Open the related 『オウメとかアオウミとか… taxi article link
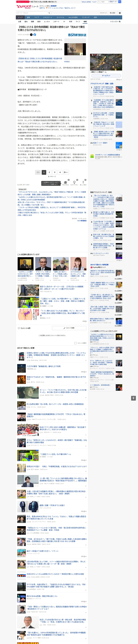The image size is (138, 644). (x=52, y=193)
